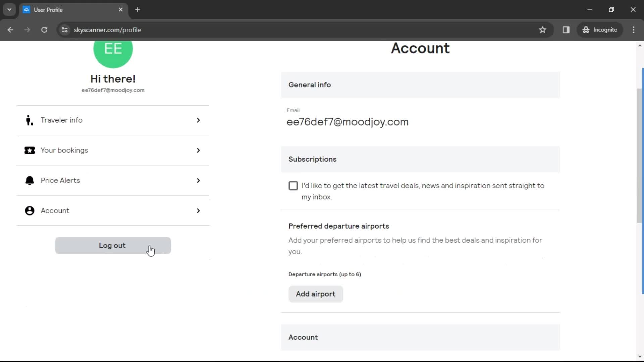644x362 pixels.
Task: Click the browser back navigation arrow
Action: (11, 29)
